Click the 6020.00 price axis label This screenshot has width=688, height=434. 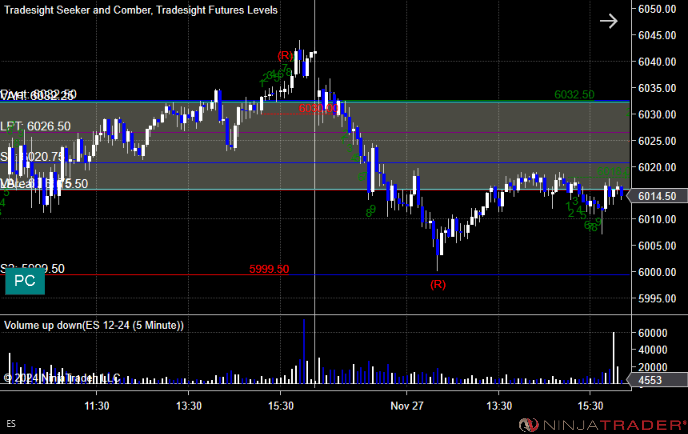657,167
